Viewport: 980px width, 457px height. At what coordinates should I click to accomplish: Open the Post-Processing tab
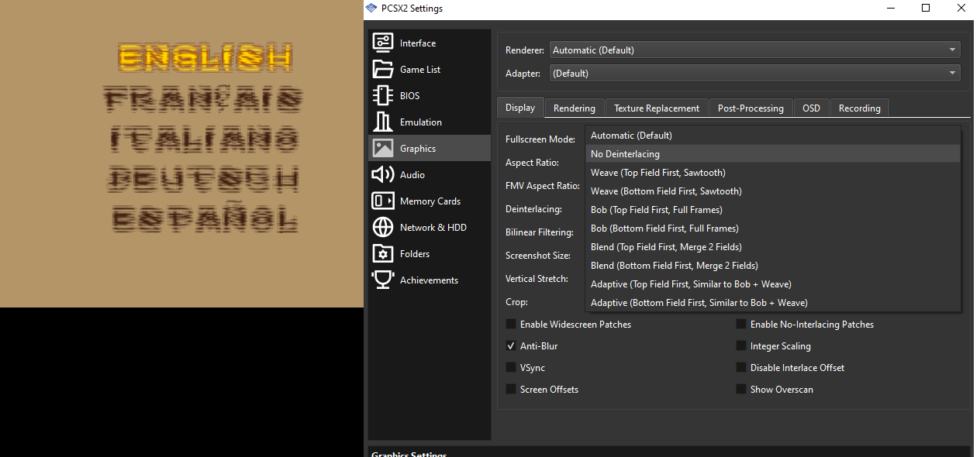(751, 108)
